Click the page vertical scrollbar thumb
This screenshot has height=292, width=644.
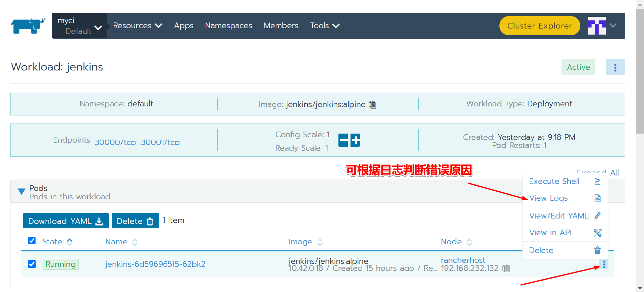click(640, 71)
